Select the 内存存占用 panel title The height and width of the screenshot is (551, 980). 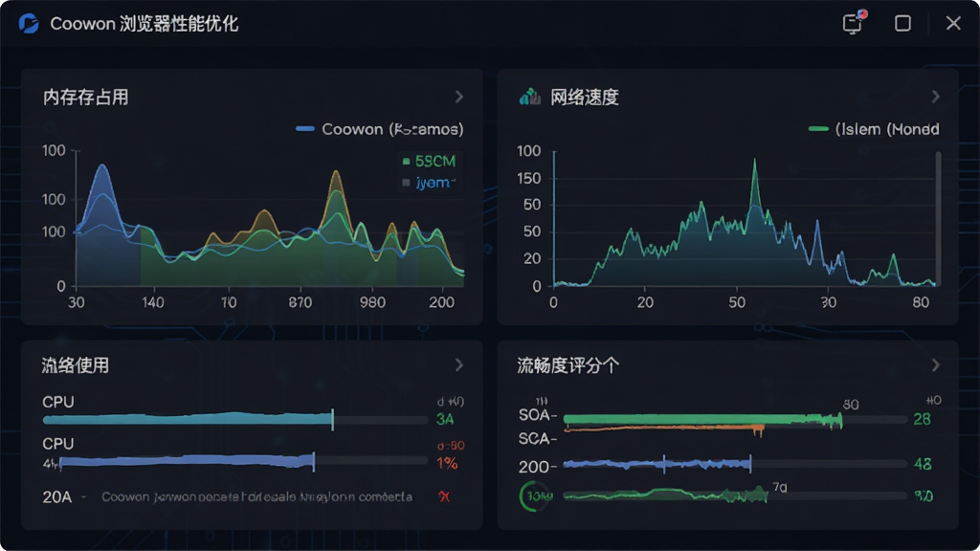[x=85, y=98]
